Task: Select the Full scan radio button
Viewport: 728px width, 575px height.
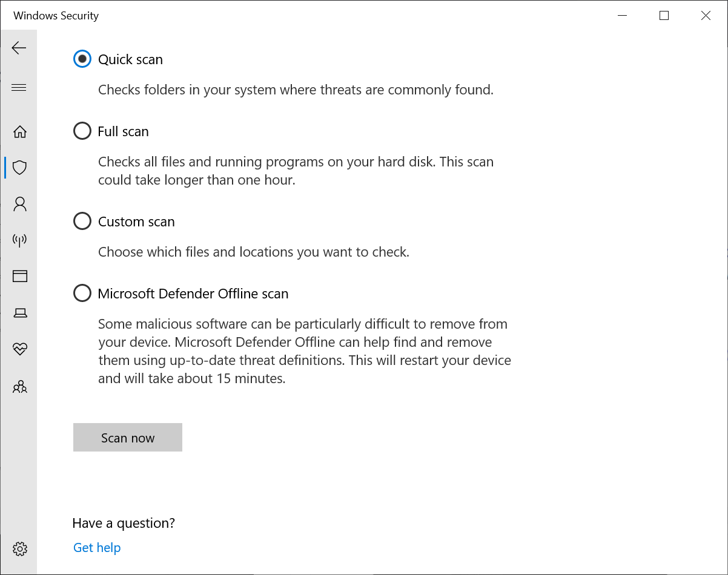Action: point(82,131)
